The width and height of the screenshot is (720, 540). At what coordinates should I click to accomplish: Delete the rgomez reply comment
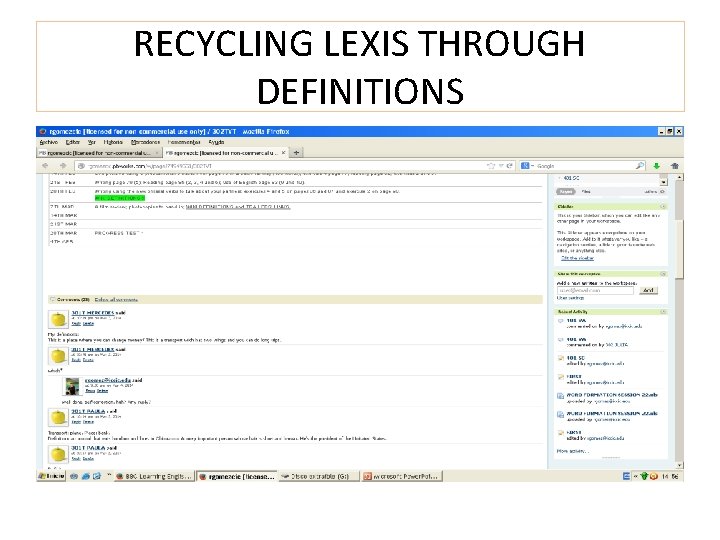tap(102, 391)
